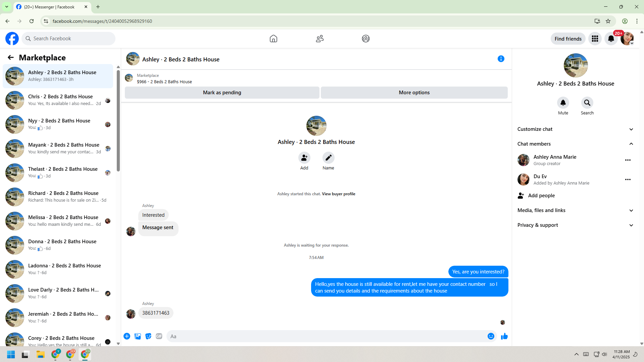
Task: Select the Messenger Facebook browser tab
Action: point(52,7)
